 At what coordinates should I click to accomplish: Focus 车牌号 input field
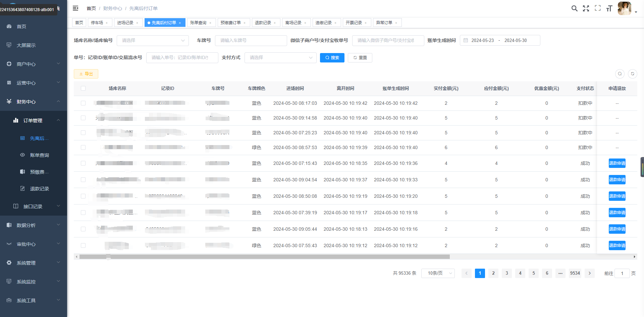tap(251, 40)
